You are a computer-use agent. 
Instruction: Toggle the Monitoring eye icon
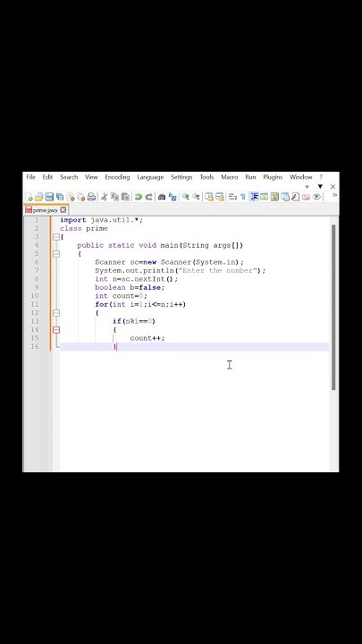tap(316, 197)
